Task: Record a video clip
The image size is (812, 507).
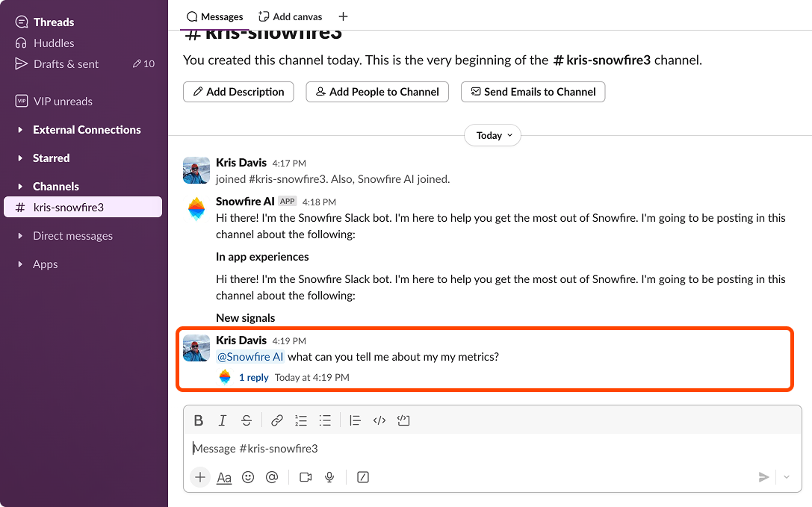Action: tap(306, 477)
